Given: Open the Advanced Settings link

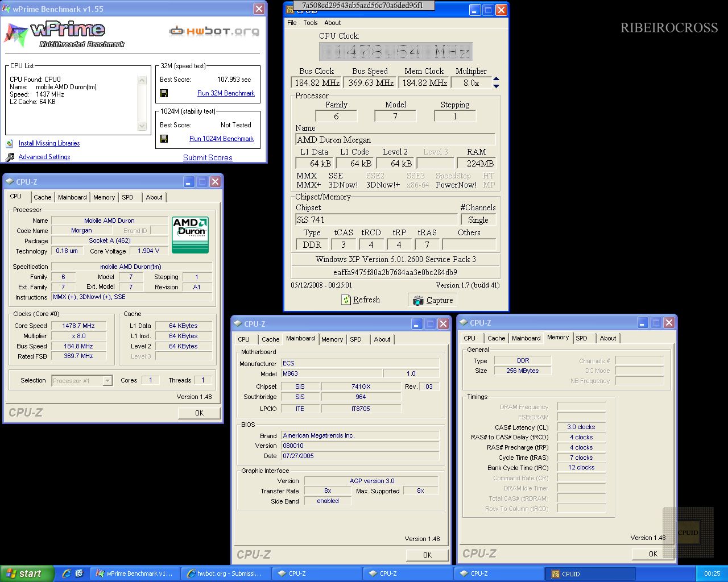Looking at the screenshot, I should tap(44, 157).
